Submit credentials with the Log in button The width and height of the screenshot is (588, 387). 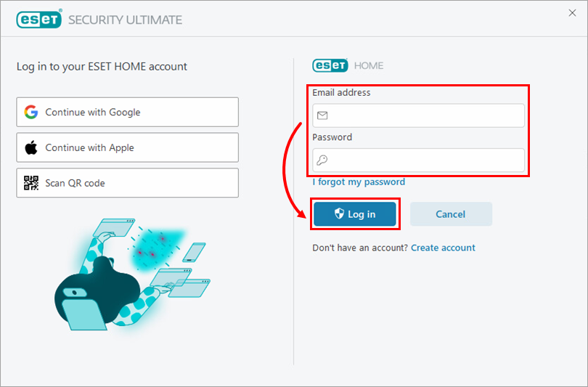point(355,213)
